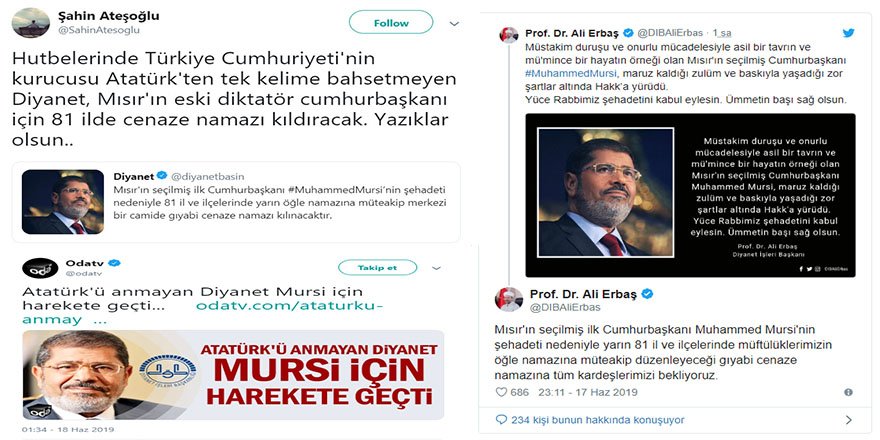Viewport: 880px width, 440px height.
Task: Open the #MuhammedMursi hashtag in Erbaş tweet
Action: (570, 73)
